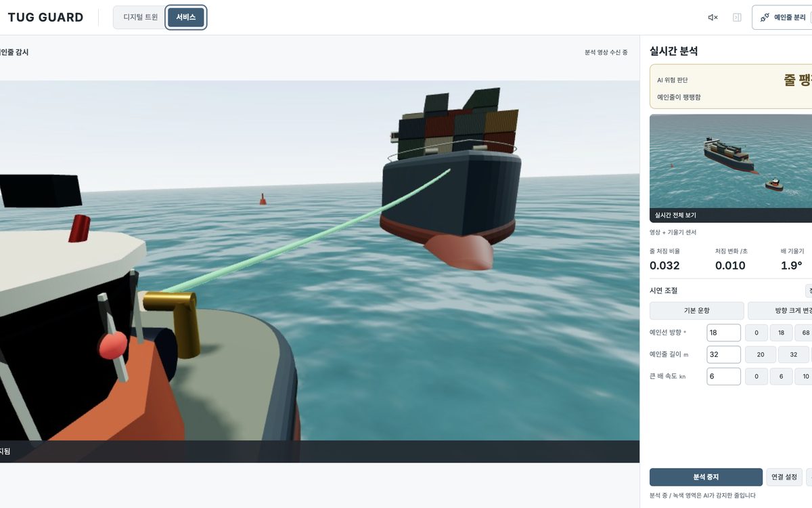Switch to the 디지털 트윈 tab
The height and width of the screenshot is (508, 812).
140,18
